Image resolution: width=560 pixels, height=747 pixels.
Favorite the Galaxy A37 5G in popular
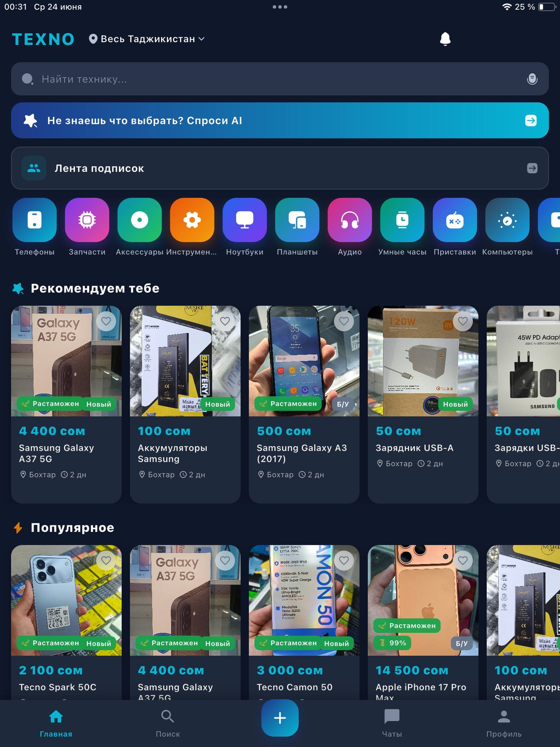click(225, 561)
